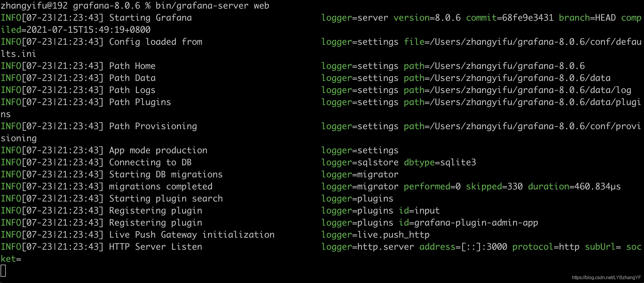Viewport: 644px width, 283px height.
Task: Click the 'Starting Grafana' log message
Action: pos(150,18)
